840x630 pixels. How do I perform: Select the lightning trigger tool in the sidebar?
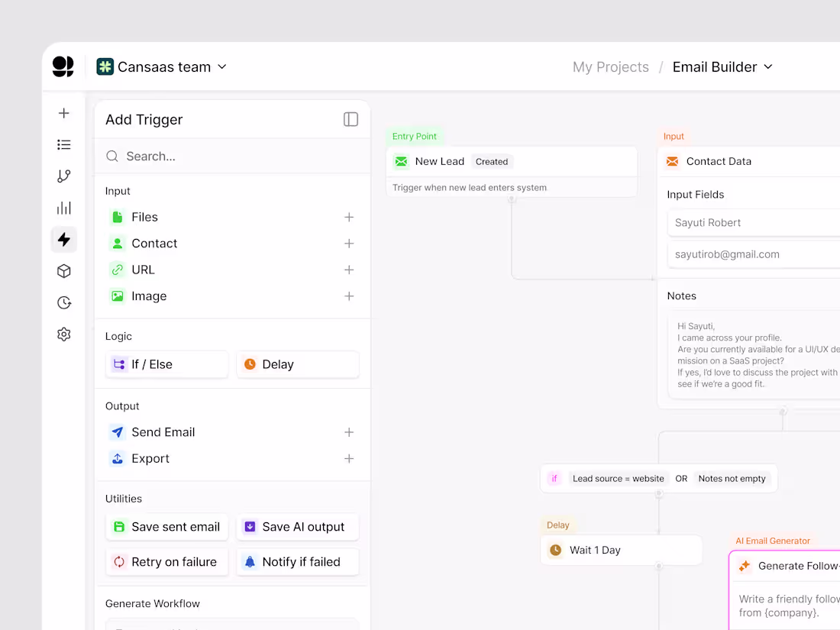pos(63,239)
